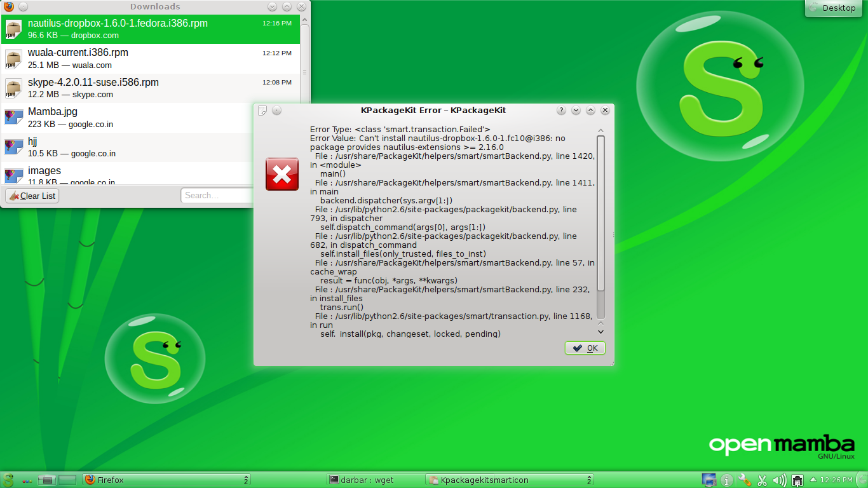Click the Klipper scissors icon in the tray
The height and width of the screenshot is (488, 868).
click(761, 480)
